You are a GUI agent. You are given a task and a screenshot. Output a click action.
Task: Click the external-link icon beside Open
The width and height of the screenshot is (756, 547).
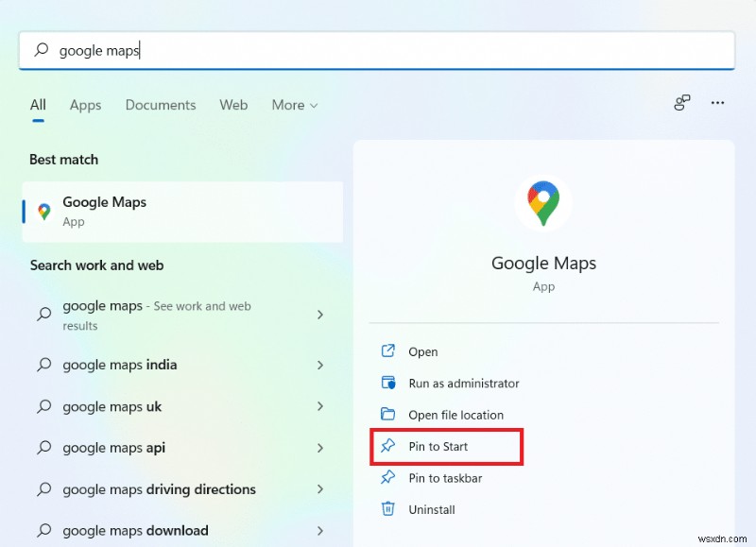click(x=388, y=350)
